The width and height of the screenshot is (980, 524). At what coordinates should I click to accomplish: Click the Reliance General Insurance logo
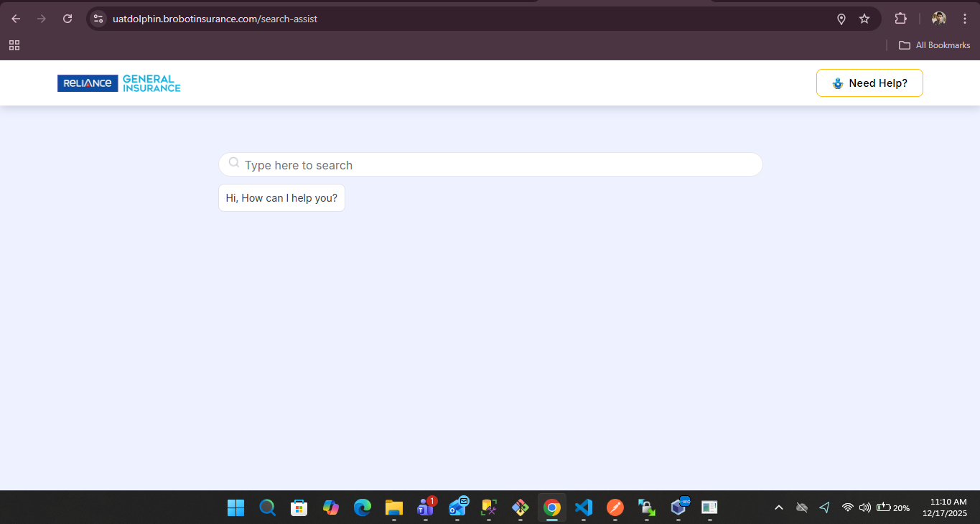(119, 83)
